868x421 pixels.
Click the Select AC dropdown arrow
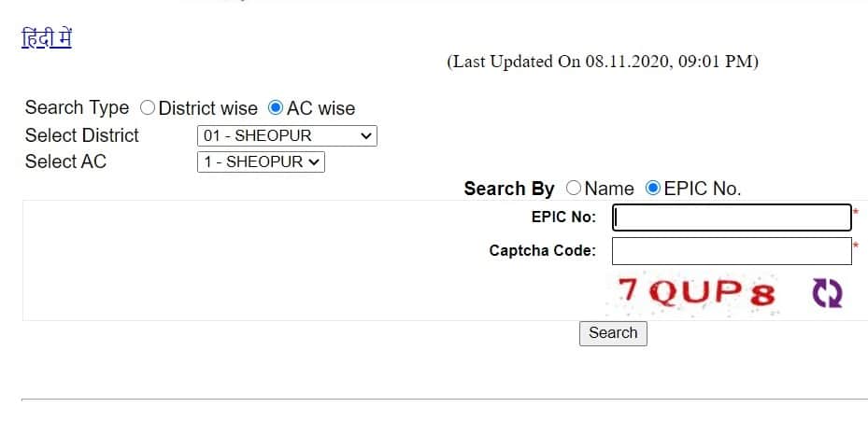tap(313, 162)
